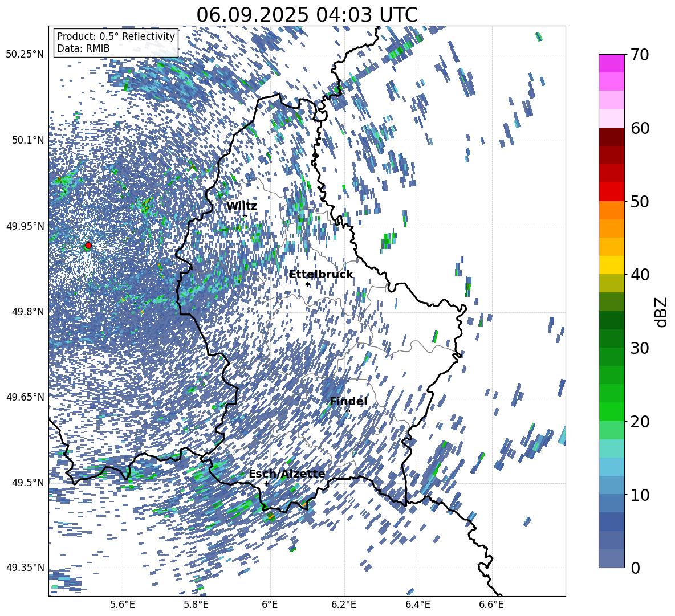Viewport: 675px width, 616px height.
Task: Click the colorbar tick label 70
Action: (640, 55)
